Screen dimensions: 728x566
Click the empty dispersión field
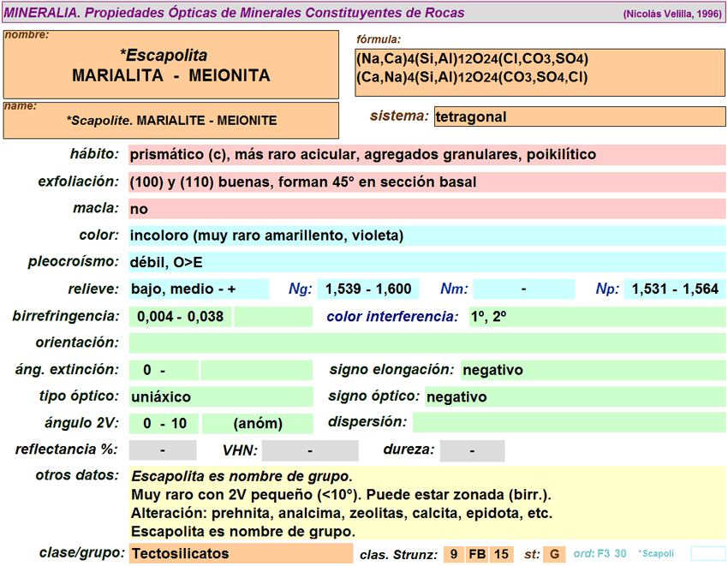pyautogui.click(x=568, y=423)
